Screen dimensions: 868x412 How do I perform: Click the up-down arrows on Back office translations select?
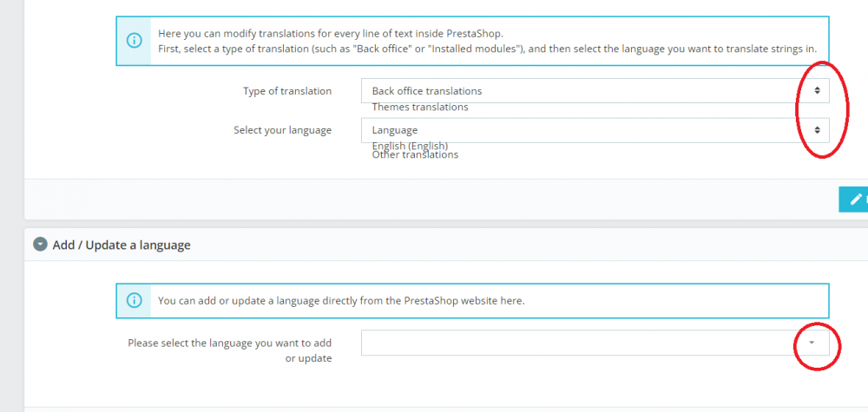(816, 90)
